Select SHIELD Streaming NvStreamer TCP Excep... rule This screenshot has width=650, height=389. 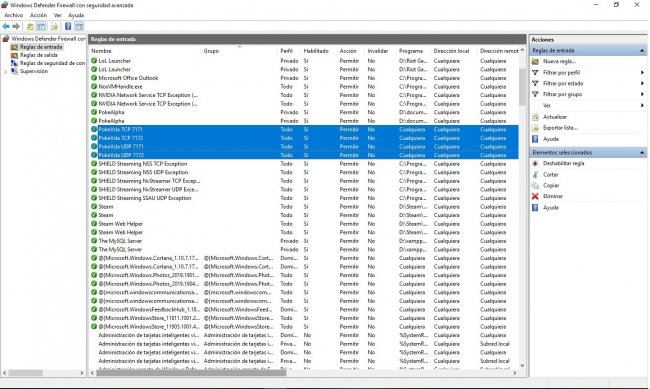[149, 181]
